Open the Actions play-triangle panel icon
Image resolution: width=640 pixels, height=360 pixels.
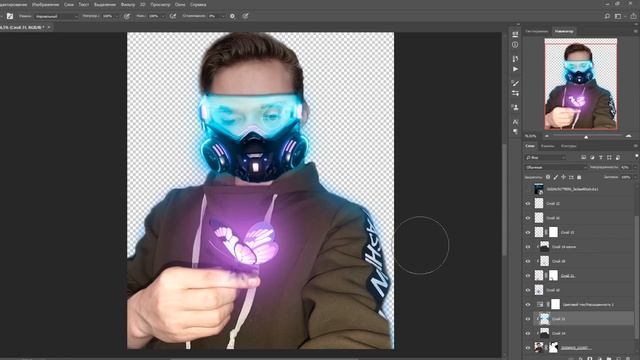(x=515, y=69)
